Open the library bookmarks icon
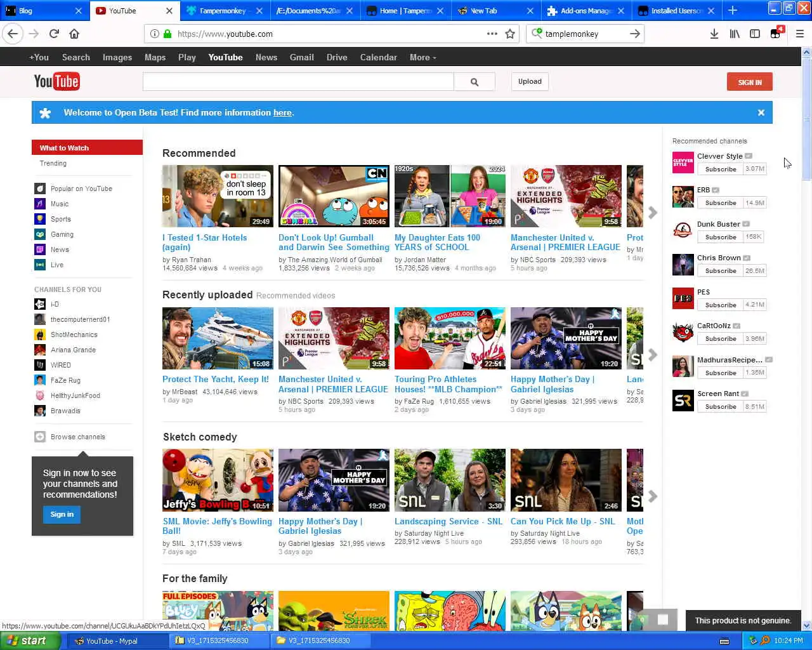Image resolution: width=812 pixels, height=650 pixels. tap(735, 34)
